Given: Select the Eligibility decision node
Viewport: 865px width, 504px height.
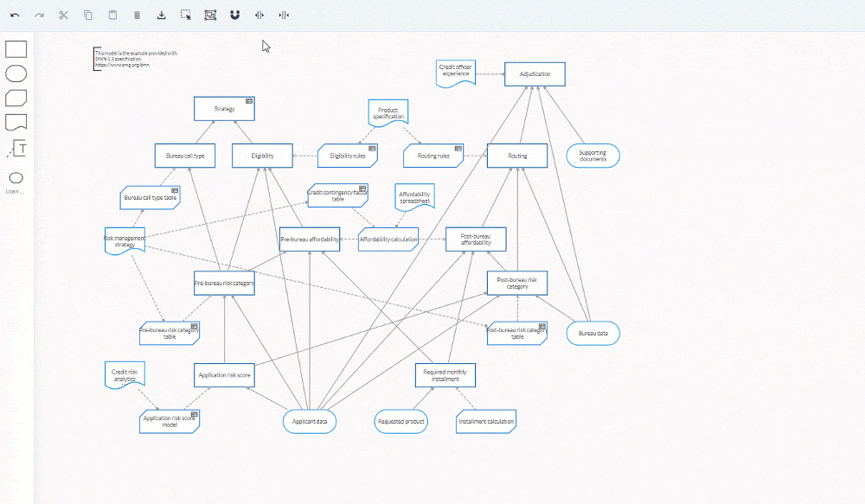Looking at the screenshot, I should click(262, 156).
